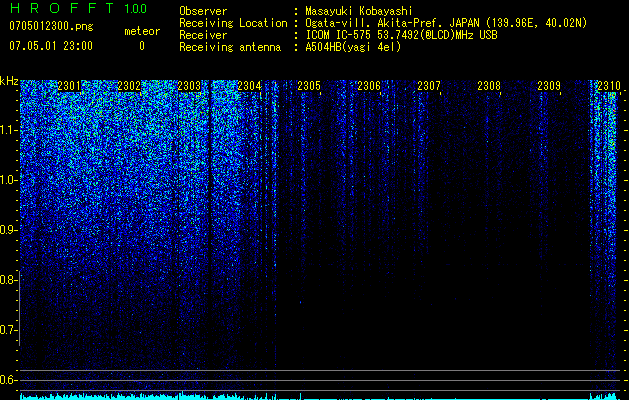Click time marker 2310
629x400 pixels.
pyautogui.click(x=609, y=86)
